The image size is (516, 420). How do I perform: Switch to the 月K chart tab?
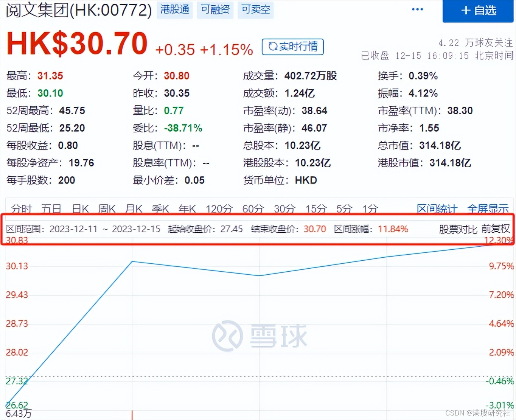coord(134,208)
